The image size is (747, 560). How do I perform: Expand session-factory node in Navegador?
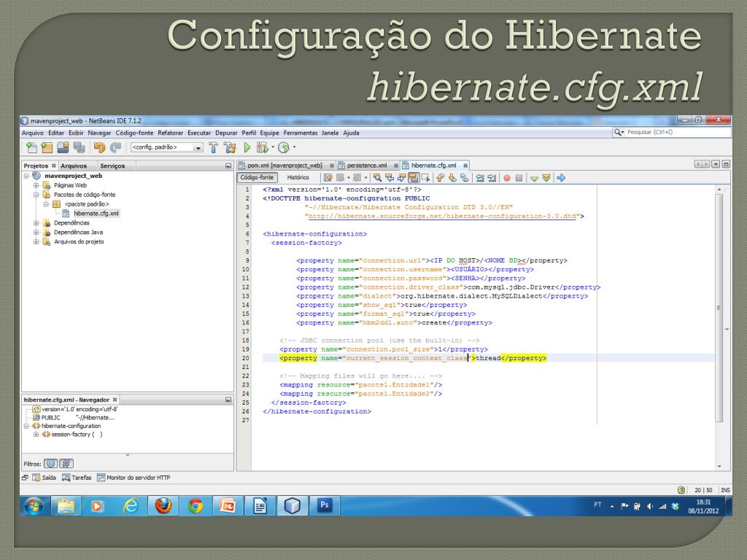point(36,435)
